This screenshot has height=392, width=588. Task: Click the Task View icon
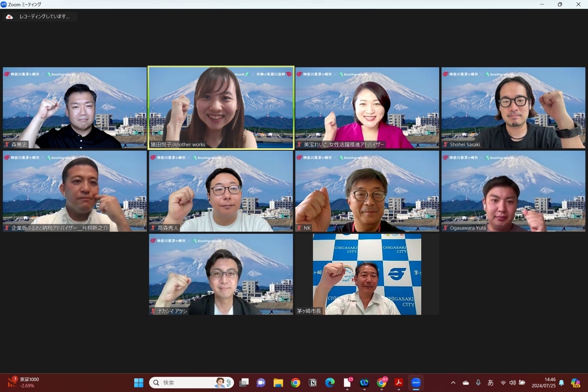pos(244,383)
